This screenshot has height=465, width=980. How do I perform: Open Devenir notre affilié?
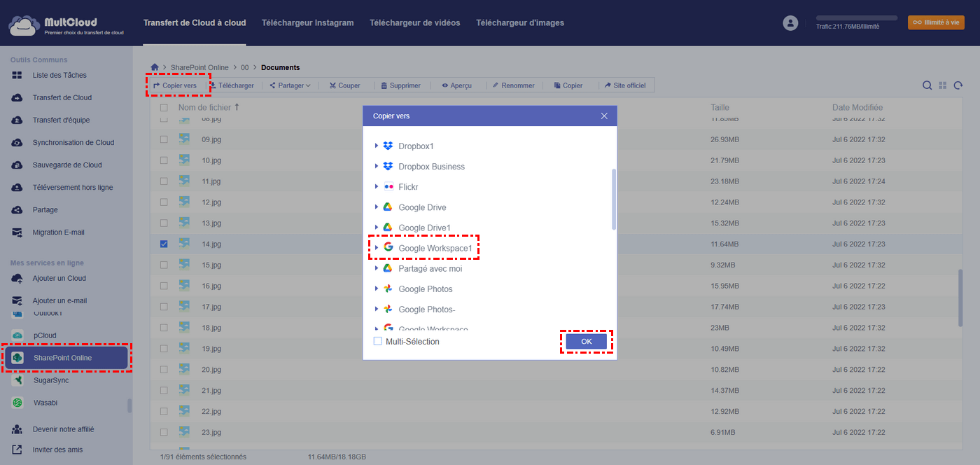point(63,429)
